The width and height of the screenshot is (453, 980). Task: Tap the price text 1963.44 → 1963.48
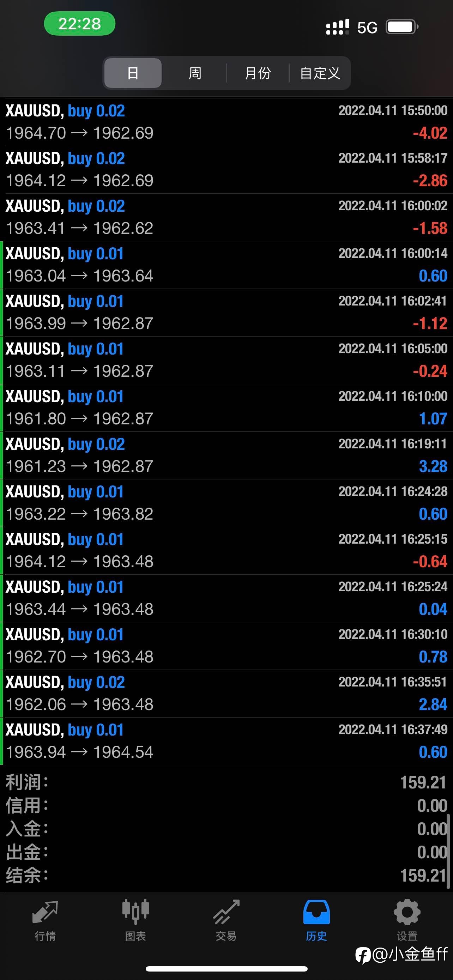[x=79, y=610]
